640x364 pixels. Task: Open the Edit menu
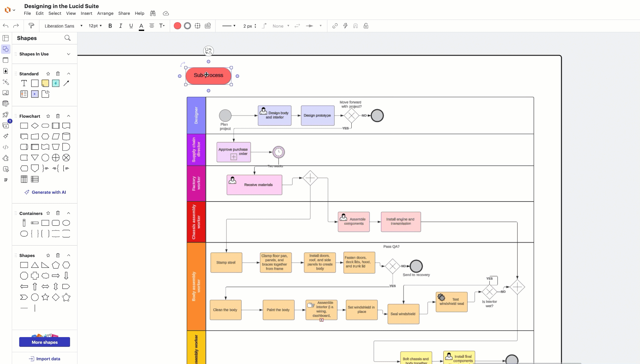(x=40, y=13)
